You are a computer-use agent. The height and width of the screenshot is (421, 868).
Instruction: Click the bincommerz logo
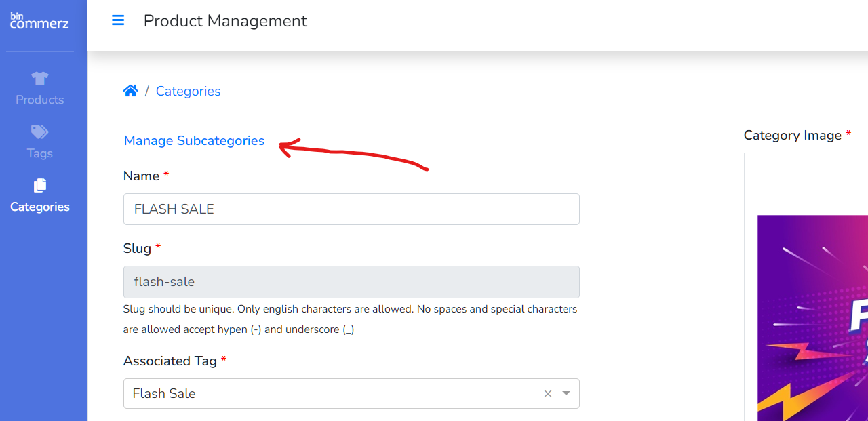(x=39, y=21)
